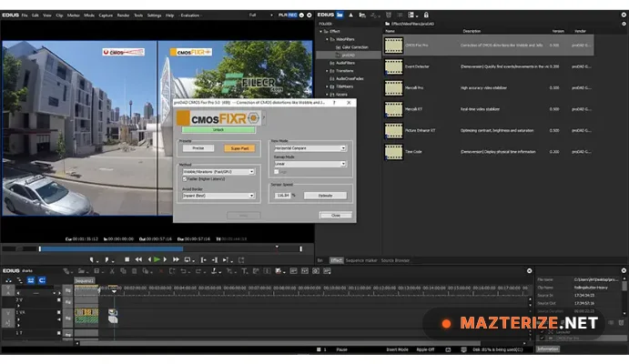Viewport: 629px width, 364px height.
Task: Open the Clip menu
Action: click(59, 15)
